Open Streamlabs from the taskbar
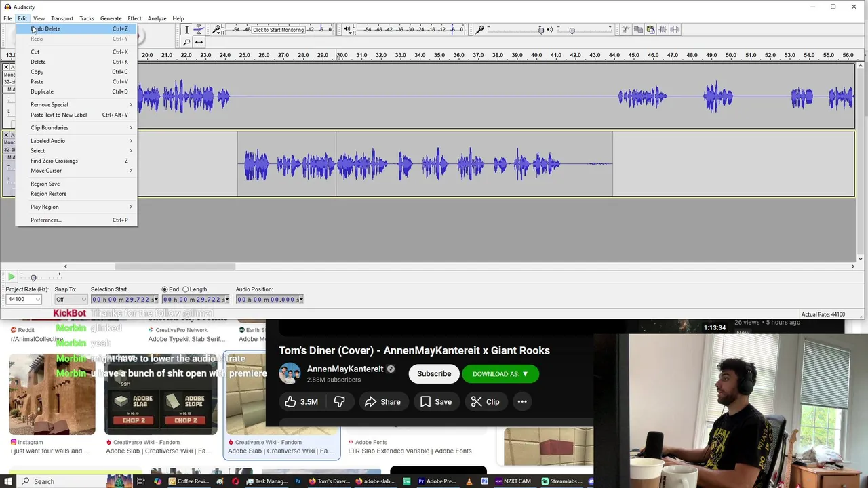The height and width of the screenshot is (488, 868). (563, 481)
